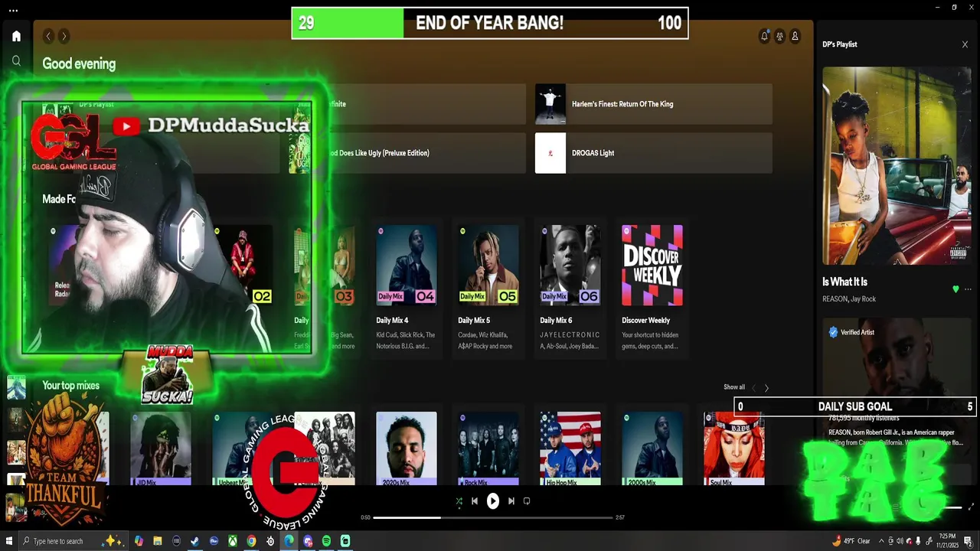Open Spotify search from the sidebar
This screenshot has height=551, width=980.
click(16, 60)
